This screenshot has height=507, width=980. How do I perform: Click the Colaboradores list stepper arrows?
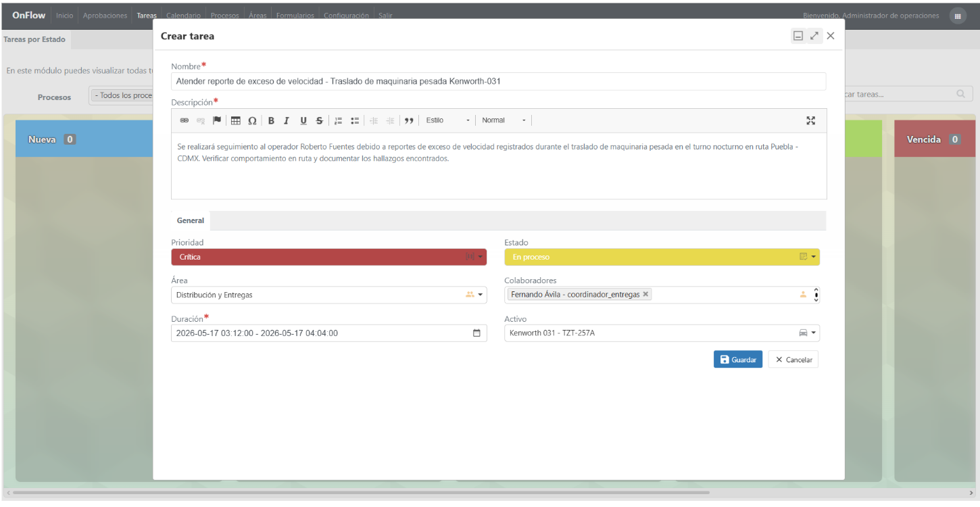click(x=816, y=295)
